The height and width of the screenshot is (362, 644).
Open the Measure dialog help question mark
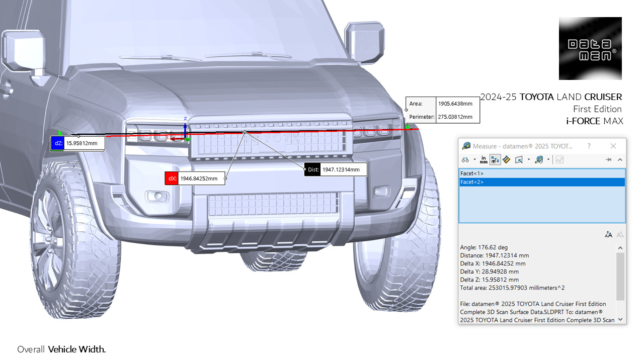click(x=589, y=146)
